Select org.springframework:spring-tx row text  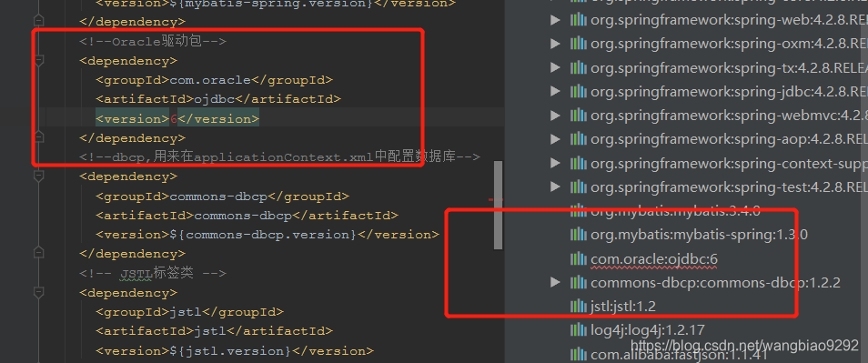tap(729, 67)
